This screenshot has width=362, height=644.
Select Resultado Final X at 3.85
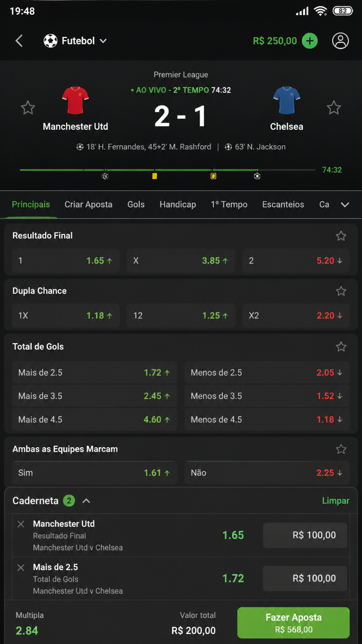181,261
